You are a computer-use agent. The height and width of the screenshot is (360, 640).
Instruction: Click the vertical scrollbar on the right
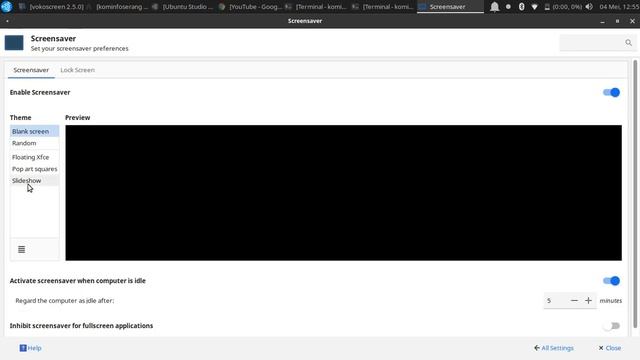click(x=635, y=194)
